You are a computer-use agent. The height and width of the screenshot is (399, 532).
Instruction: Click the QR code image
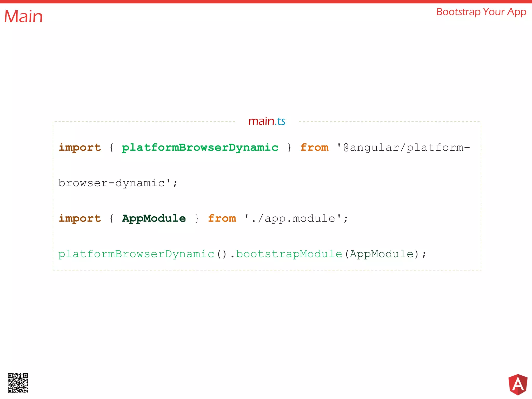pyautogui.click(x=18, y=383)
